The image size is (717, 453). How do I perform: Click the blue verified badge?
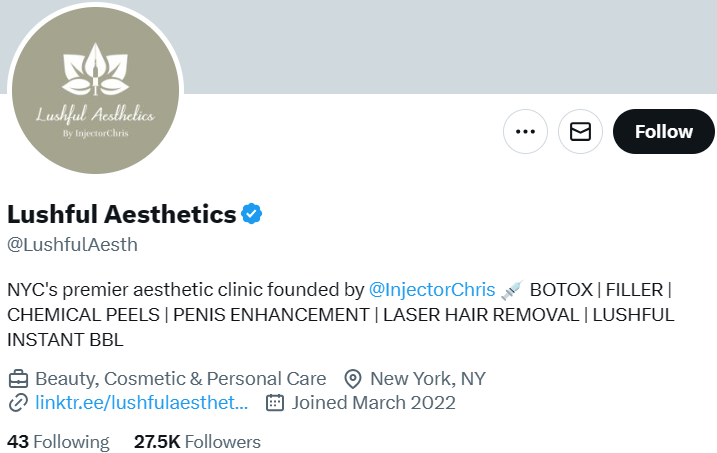pyautogui.click(x=251, y=214)
